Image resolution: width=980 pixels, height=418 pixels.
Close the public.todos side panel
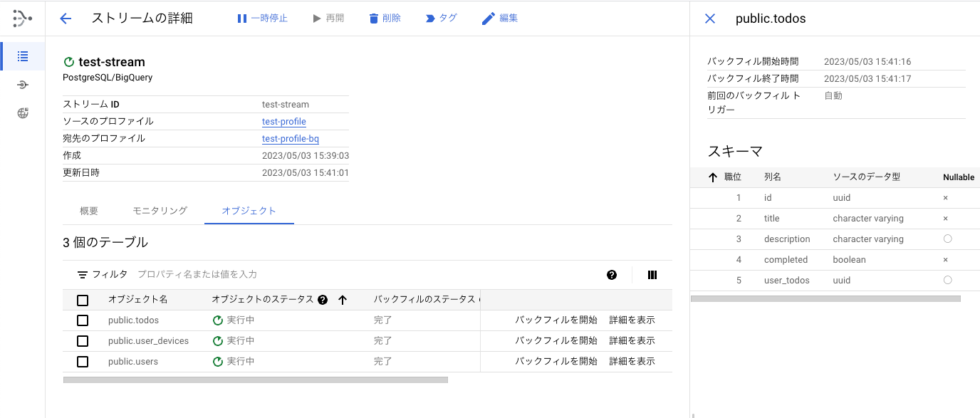click(x=710, y=19)
